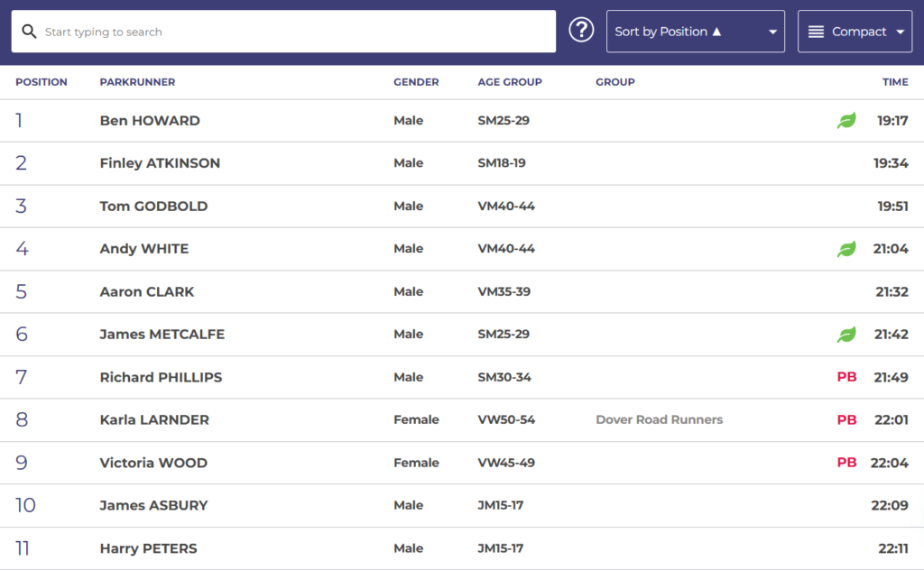Open Harry PETERS's parkrunner profile

149,548
